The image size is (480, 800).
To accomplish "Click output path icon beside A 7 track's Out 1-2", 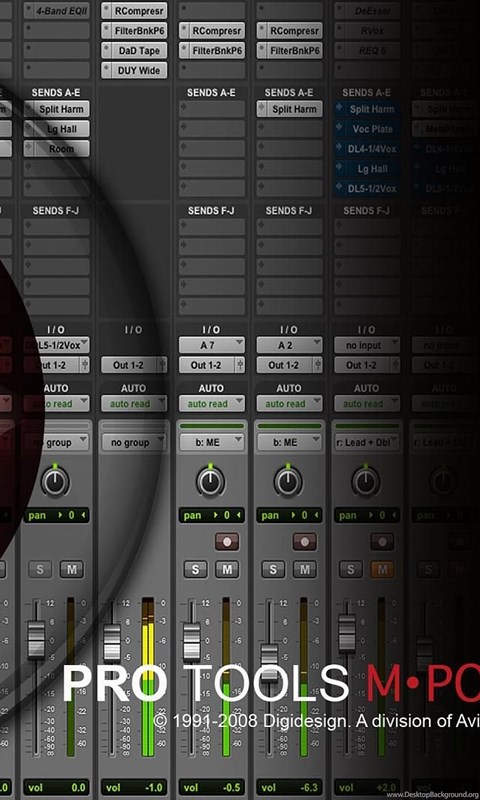I will click(x=240, y=365).
